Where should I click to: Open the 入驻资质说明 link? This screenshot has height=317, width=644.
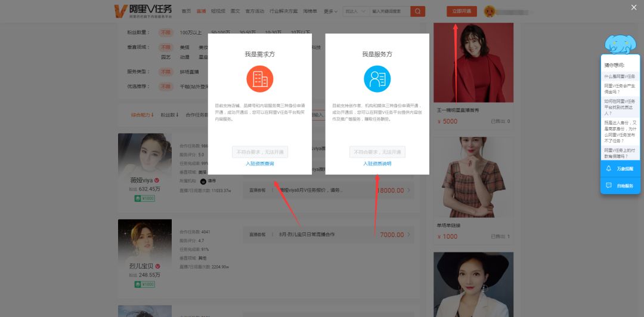coord(377,164)
